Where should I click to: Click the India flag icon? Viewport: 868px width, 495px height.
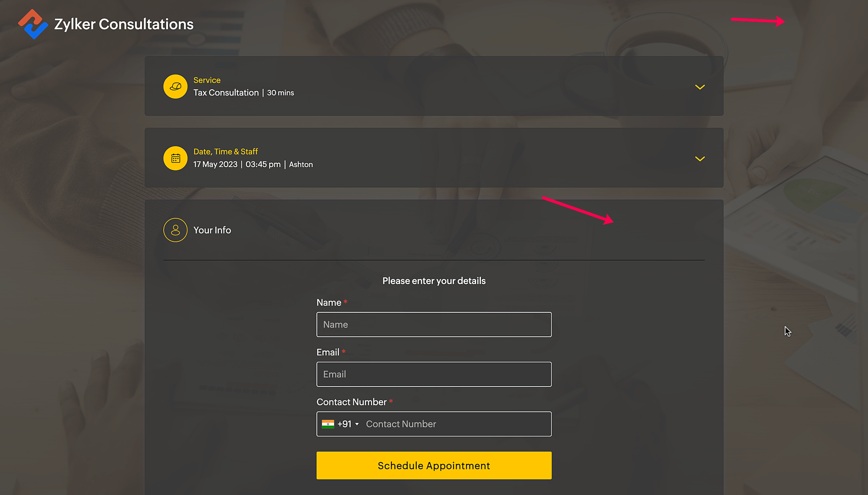click(328, 424)
